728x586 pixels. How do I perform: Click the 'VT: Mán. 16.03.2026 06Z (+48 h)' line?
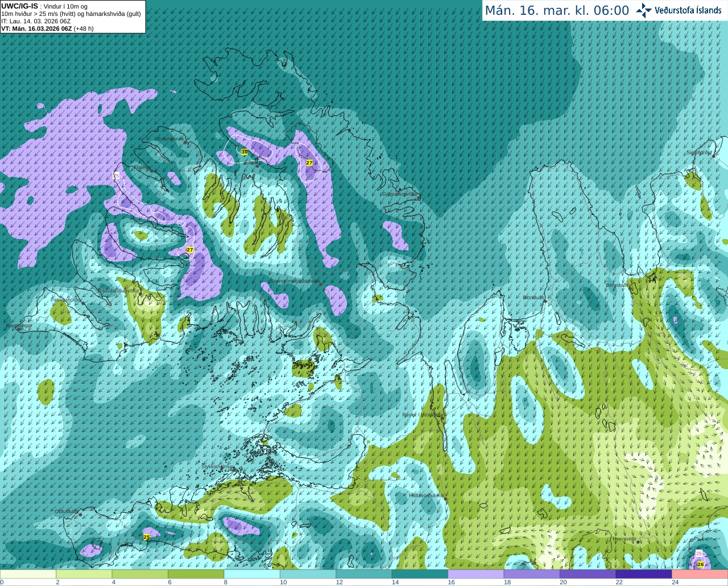[47, 28]
